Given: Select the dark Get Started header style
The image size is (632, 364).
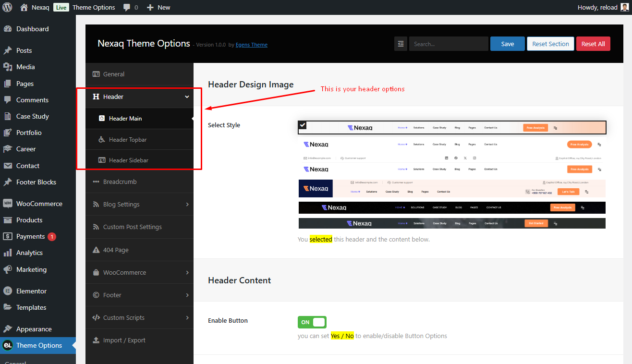Looking at the screenshot, I should click(452, 223).
